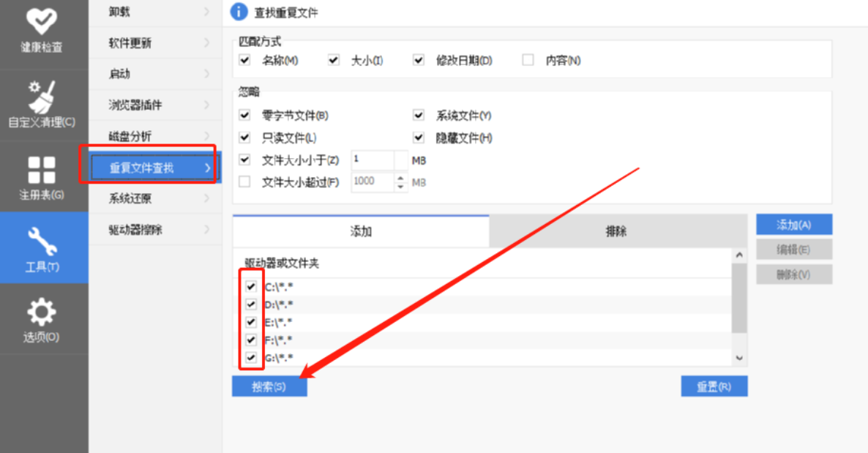Expand the 浏览器插件 list item

(x=154, y=105)
